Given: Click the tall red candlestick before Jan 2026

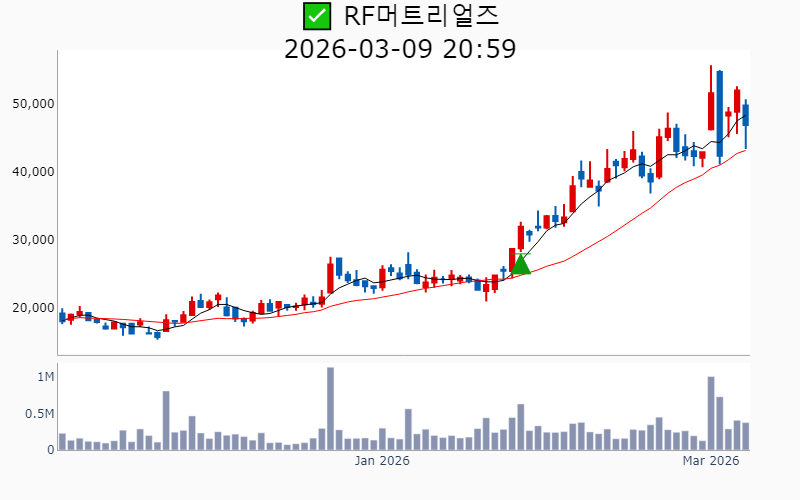Looking at the screenshot, I should coord(330,277).
